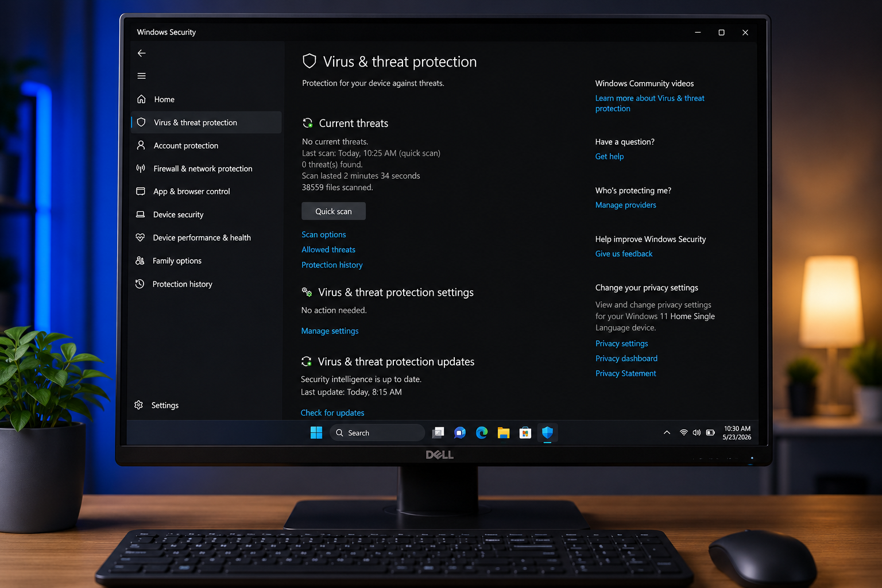
Task: Open the Privacy Statement link
Action: coord(626,373)
